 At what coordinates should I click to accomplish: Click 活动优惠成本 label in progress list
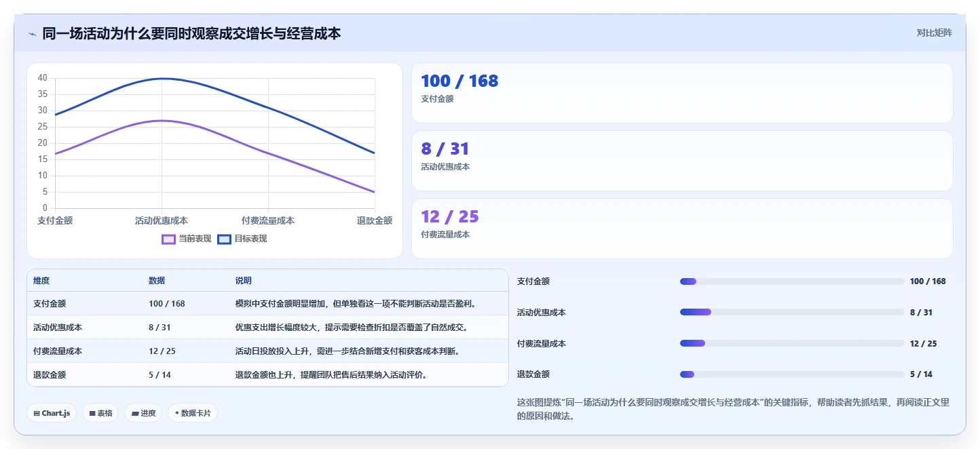542,313
